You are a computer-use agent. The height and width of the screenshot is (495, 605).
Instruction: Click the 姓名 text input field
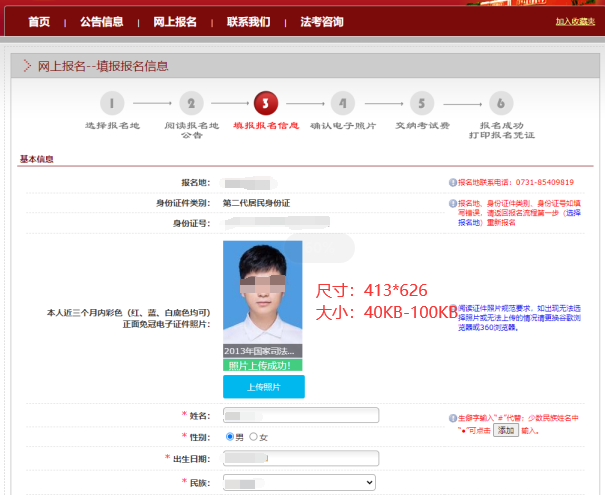300,415
